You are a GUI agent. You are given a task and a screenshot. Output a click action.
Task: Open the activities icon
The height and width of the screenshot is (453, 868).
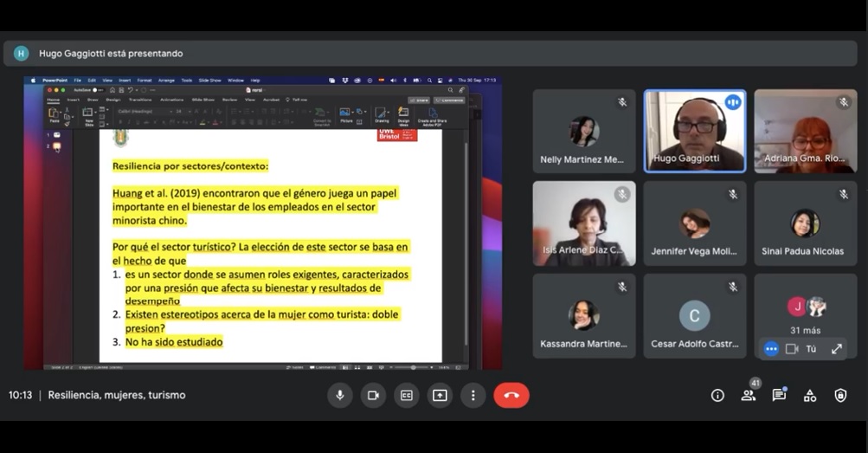810,396
